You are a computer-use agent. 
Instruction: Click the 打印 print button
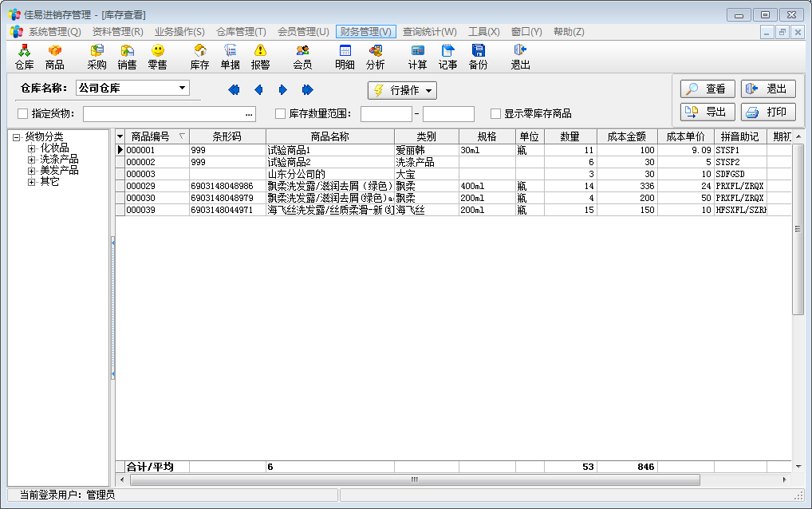(x=768, y=112)
